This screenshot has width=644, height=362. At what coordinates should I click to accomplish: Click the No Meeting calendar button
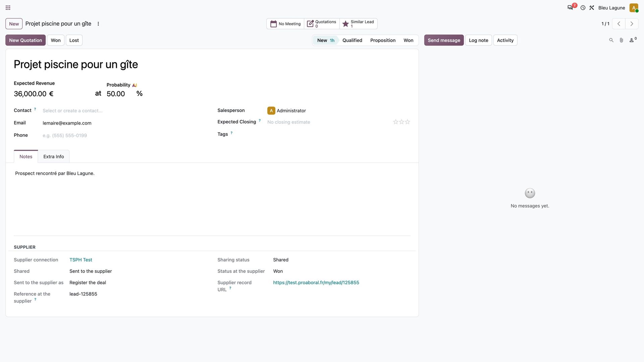pos(285,24)
